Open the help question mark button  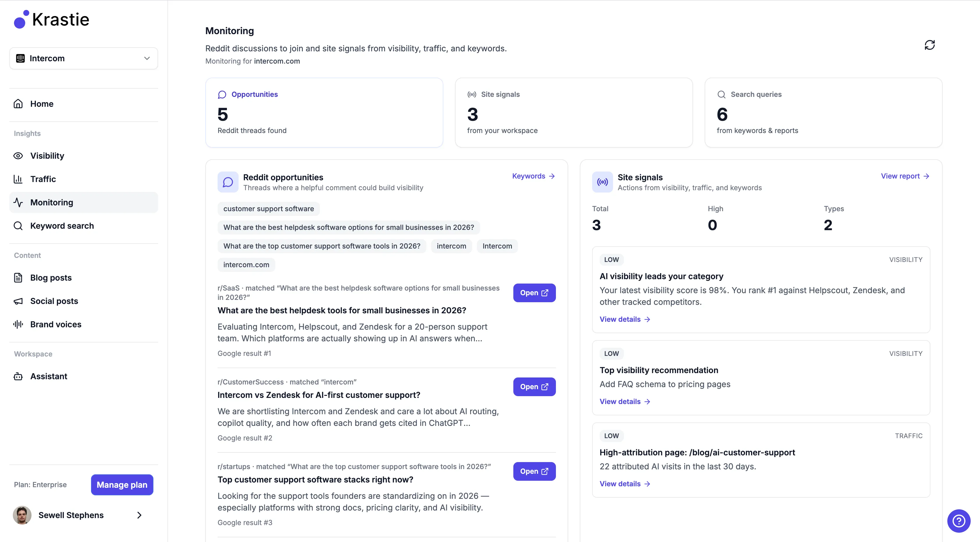pyautogui.click(x=959, y=521)
